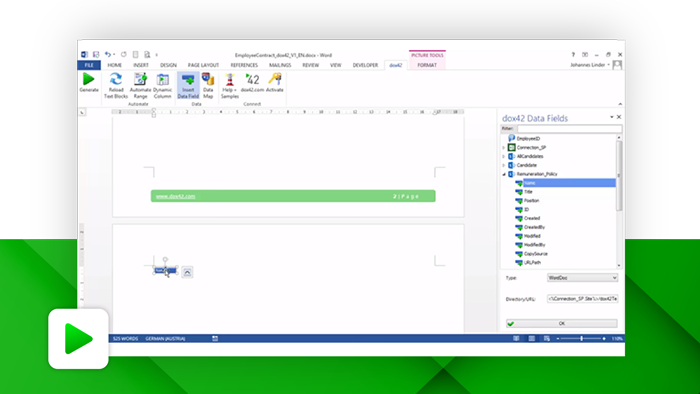Click the OK button in Data Fields pane
The height and width of the screenshot is (394, 700).
point(562,323)
